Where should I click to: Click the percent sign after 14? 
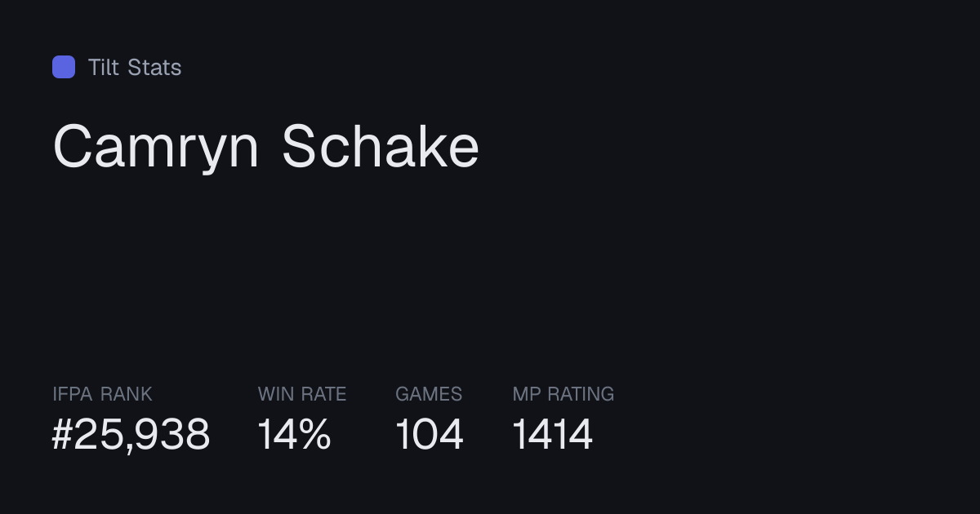pyautogui.click(x=315, y=434)
